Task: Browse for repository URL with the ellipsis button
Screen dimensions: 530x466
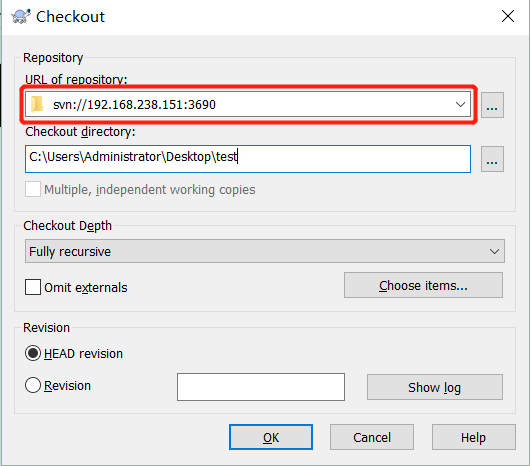Action: (x=492, y=105)
